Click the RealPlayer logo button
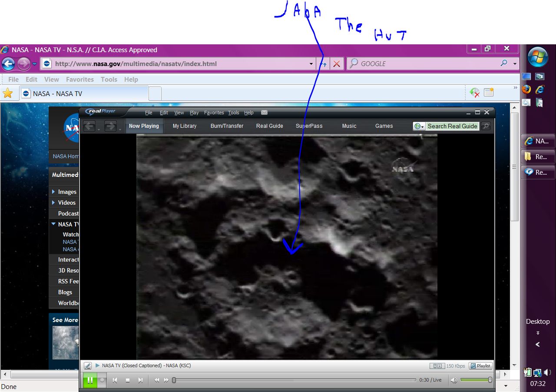The width and height of the screenshot is (556, 392). coord(101,111)
